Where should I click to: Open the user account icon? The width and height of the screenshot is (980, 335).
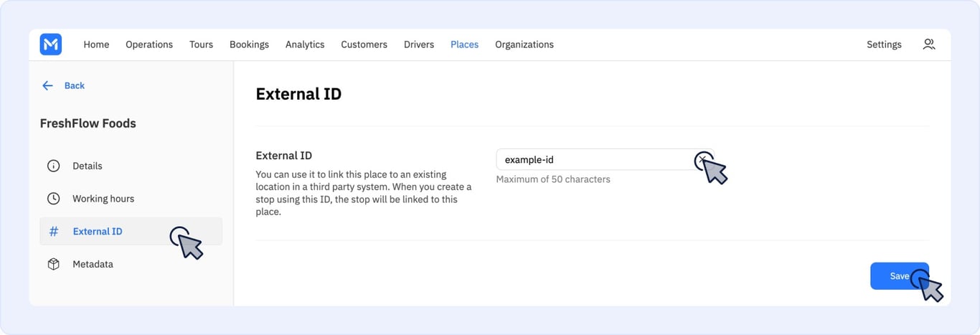pos(929,44)
